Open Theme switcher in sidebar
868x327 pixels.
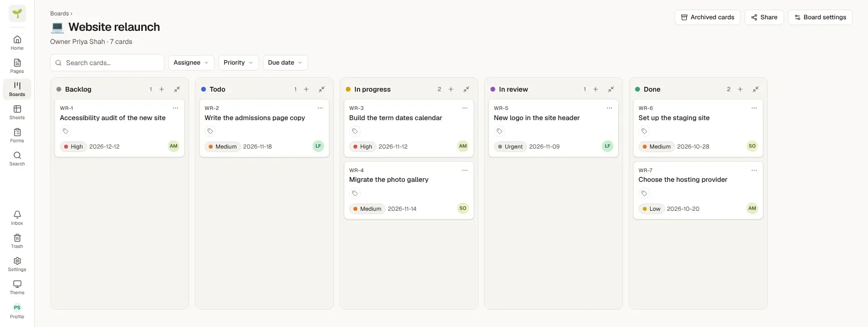click(x=17, y=287)
